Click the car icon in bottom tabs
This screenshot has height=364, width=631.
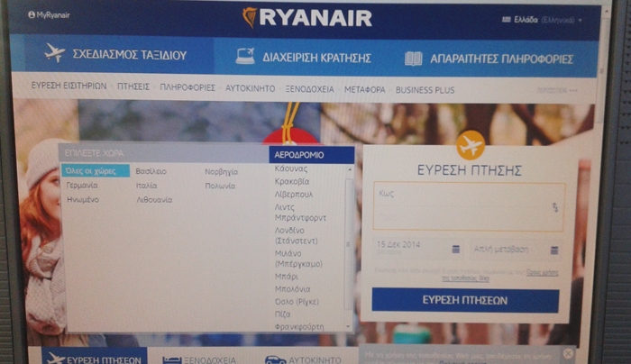pos(275,360)
